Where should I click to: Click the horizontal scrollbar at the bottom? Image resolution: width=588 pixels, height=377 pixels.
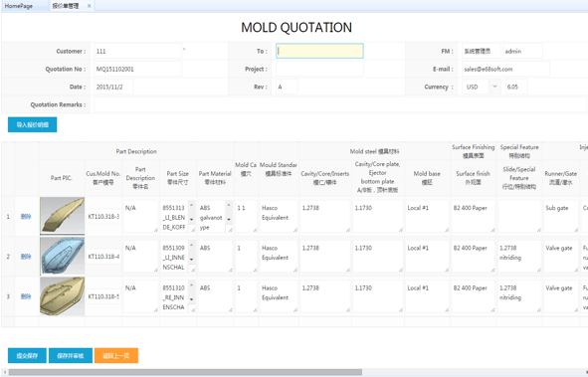pos(185,372)
